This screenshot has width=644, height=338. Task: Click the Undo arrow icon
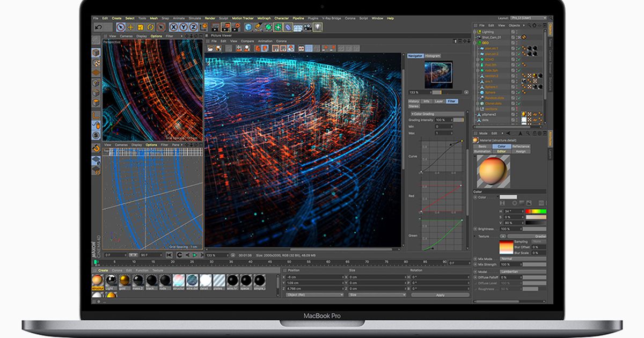click(98, 27)
